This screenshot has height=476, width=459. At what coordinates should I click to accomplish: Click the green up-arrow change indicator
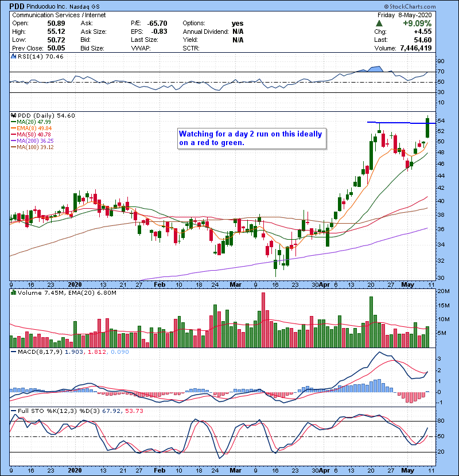coord(379,24)
